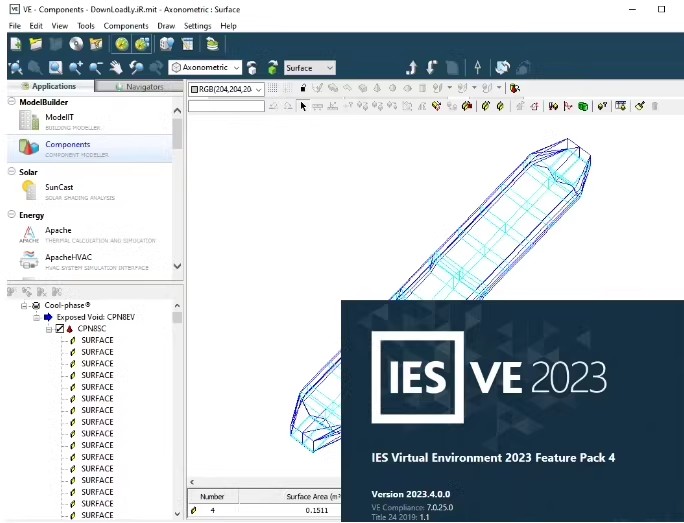This screenshot has width=684, height=523.
Task: Open the Surface mode dropdown
Action: pyautogui.click(x=310, y=68)
